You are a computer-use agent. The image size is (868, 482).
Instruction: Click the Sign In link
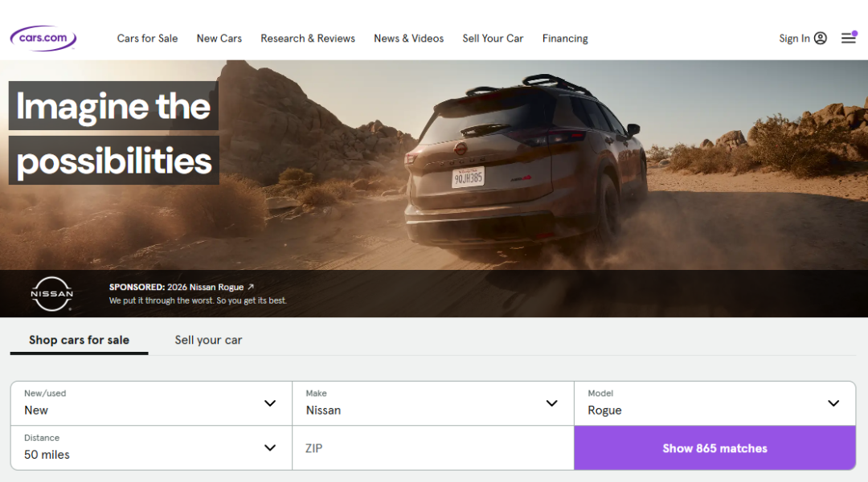pos(794,39)
